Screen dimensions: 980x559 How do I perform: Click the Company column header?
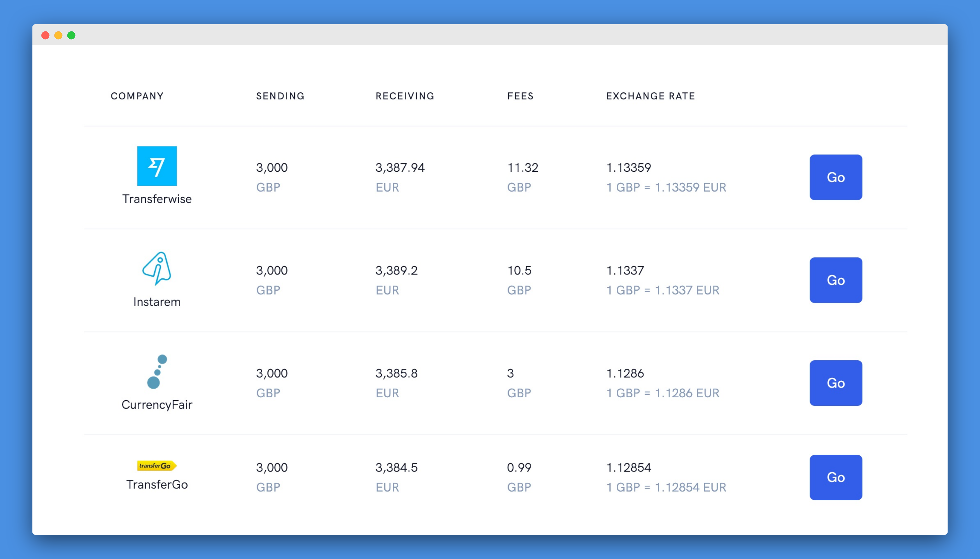point(137,96)
